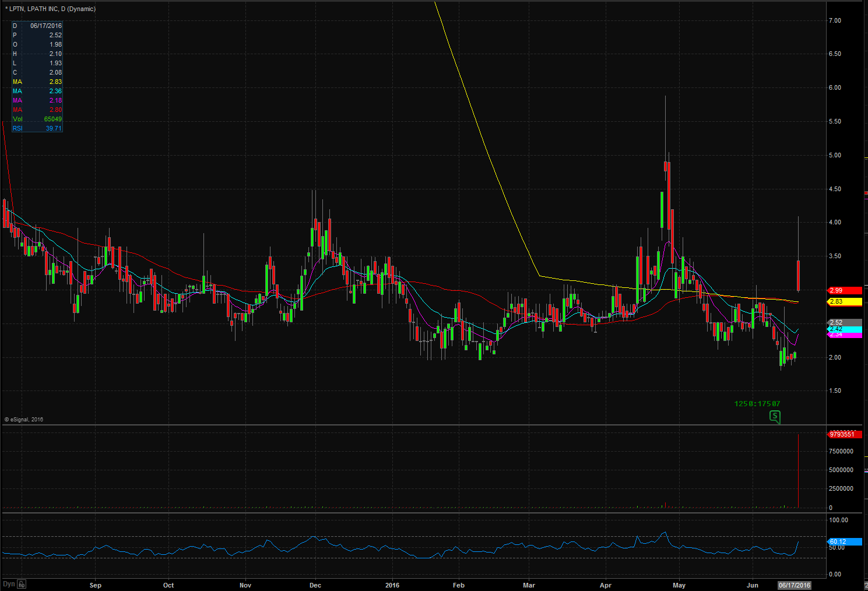Select the magenta 2.34 moving average axis tag
This screenshot has width=868, height=591.
pos(844,335)
